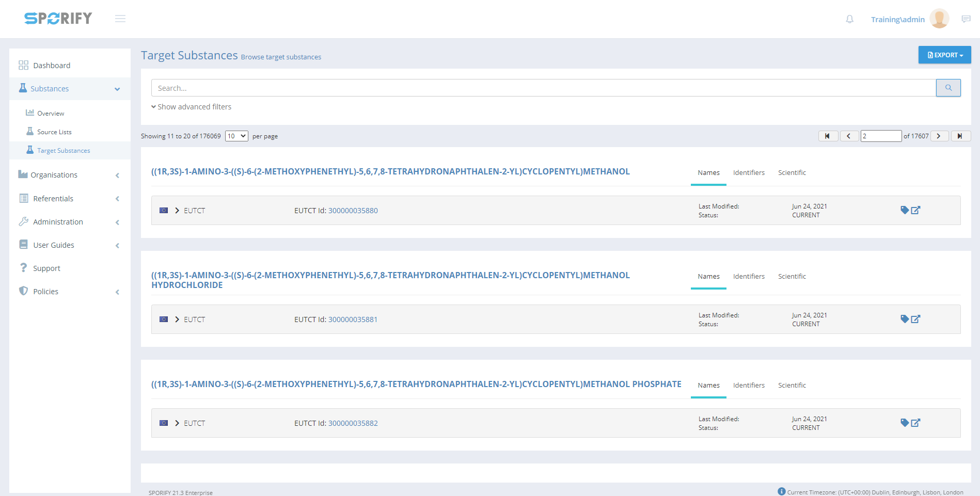Click the admin user avatar
Screen dimensions: 980x496
[x=939, y=19]
